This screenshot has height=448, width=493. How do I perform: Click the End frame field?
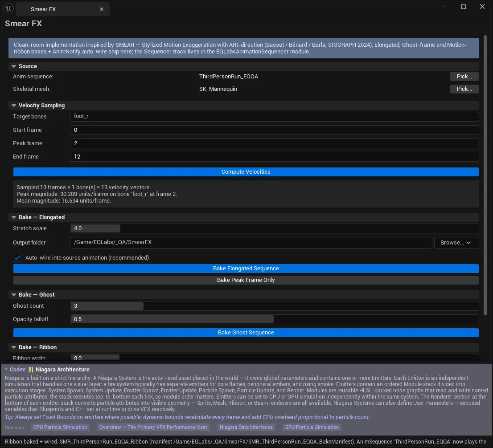(274, 157)
